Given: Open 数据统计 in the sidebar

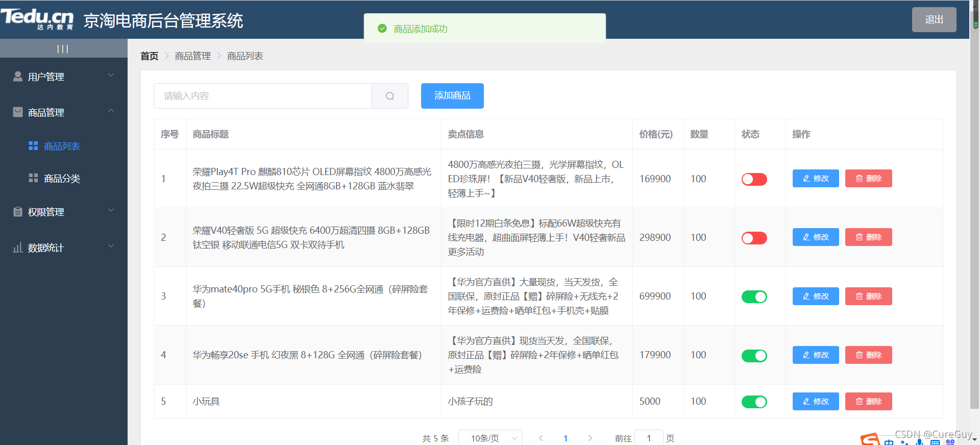Looking at the screenshot, I should 64,248.
